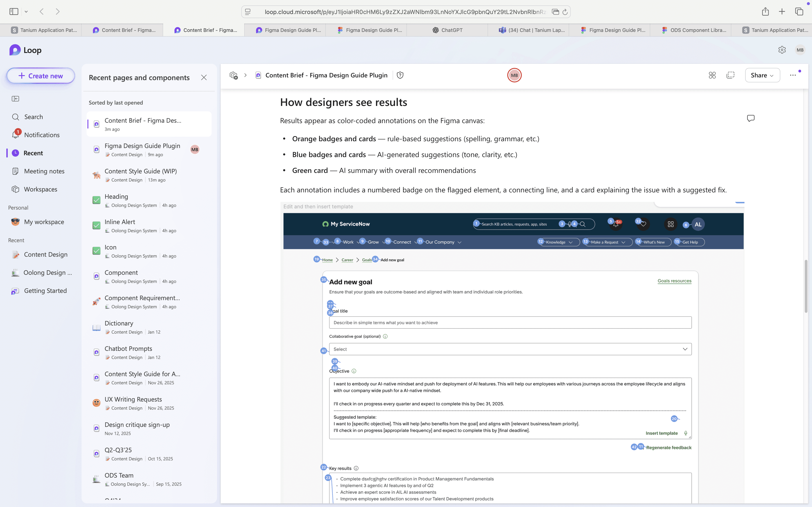
Task: Collapse the left navigation panel icon
Action: (15, 99)
